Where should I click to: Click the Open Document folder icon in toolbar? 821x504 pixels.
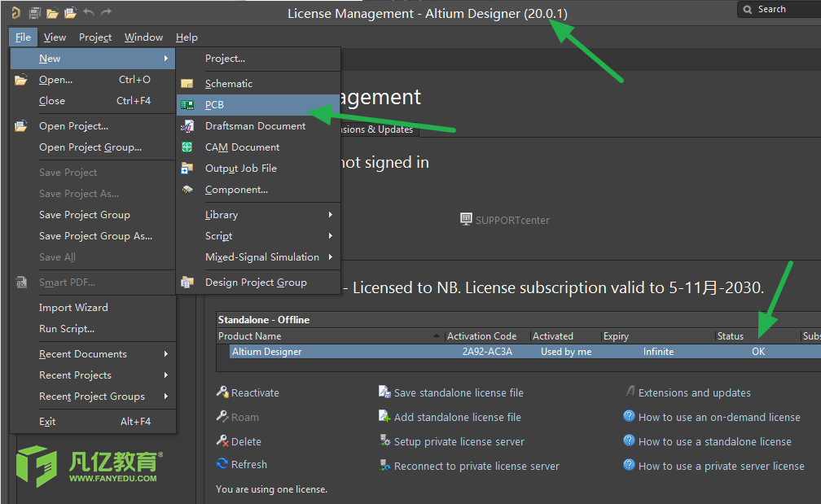[52, 12]
